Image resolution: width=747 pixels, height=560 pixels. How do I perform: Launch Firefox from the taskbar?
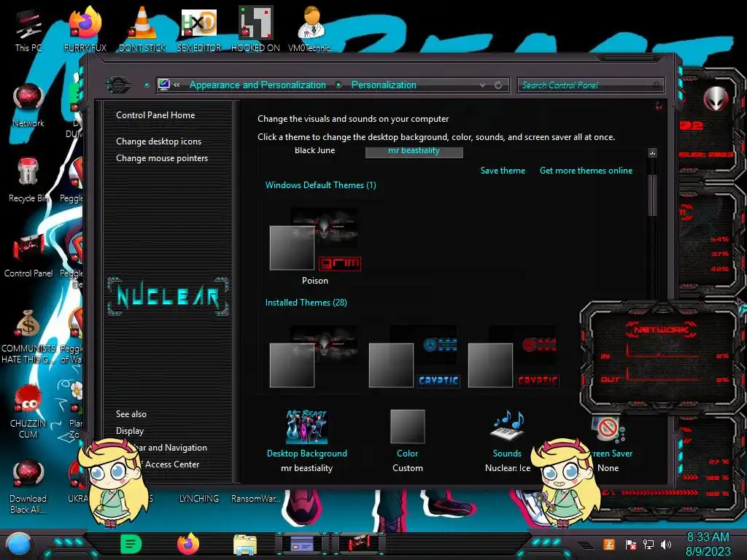click(x=188, y=544)
